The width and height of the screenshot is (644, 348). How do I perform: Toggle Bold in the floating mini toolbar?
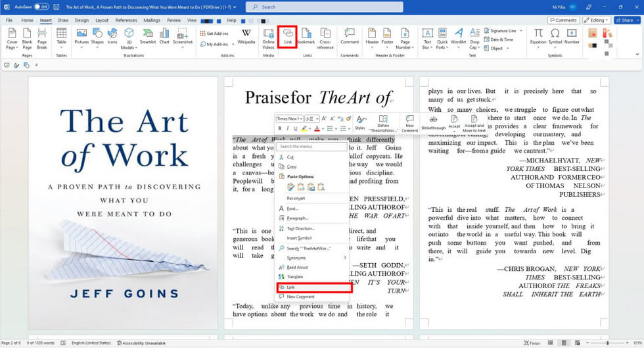coord(280,128)
